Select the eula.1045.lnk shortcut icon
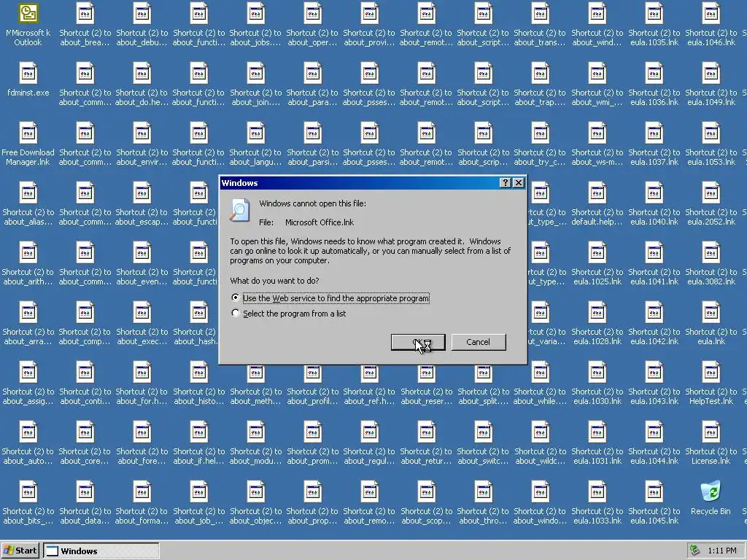Screen dimensions: 747x560 [654, 492]
